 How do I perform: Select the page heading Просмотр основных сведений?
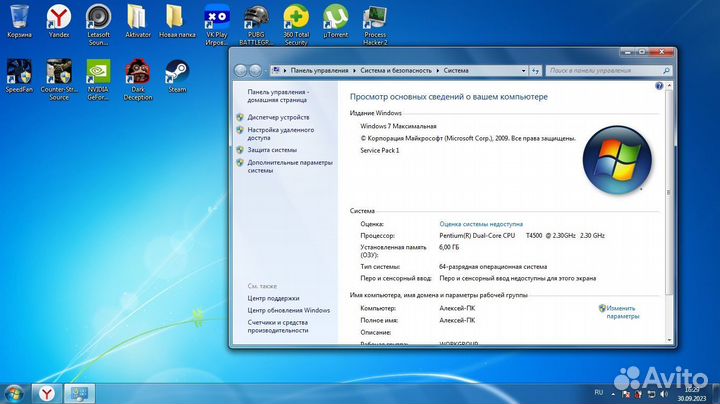coord(449,97)
